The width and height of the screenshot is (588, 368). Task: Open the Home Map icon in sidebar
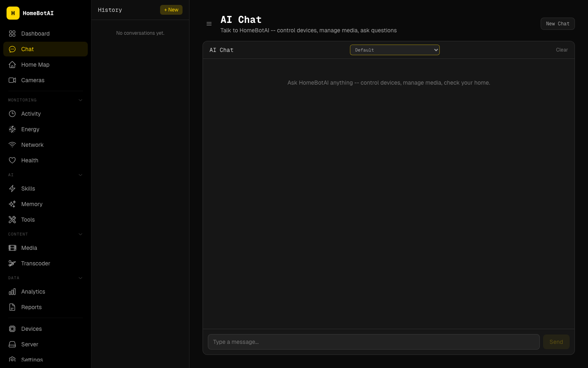(x=12, y=65)
